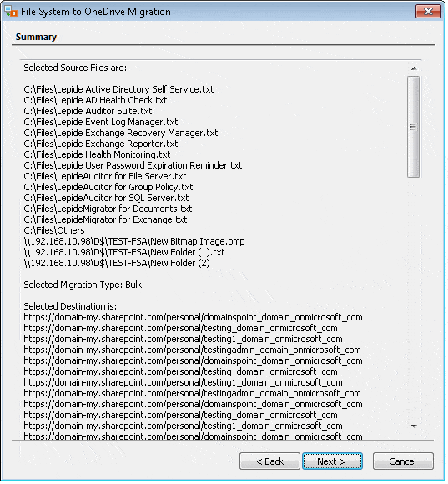Go back with the Back button
Screen dimensions: 448x484
click(269, 461)
